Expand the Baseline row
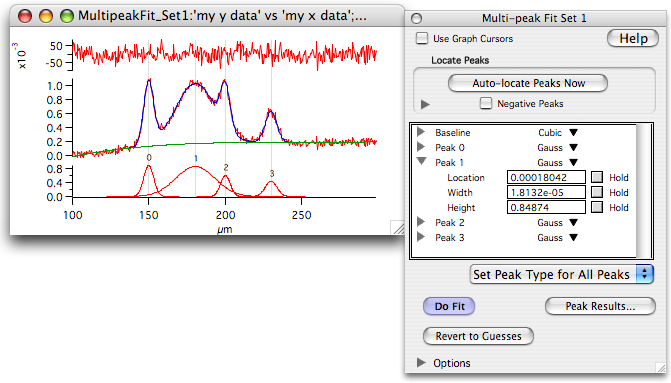 [x=421, y=132]
